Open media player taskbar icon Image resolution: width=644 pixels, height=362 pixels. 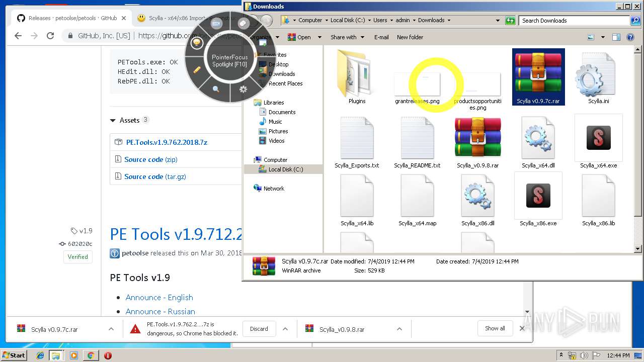tap(74, 355)
